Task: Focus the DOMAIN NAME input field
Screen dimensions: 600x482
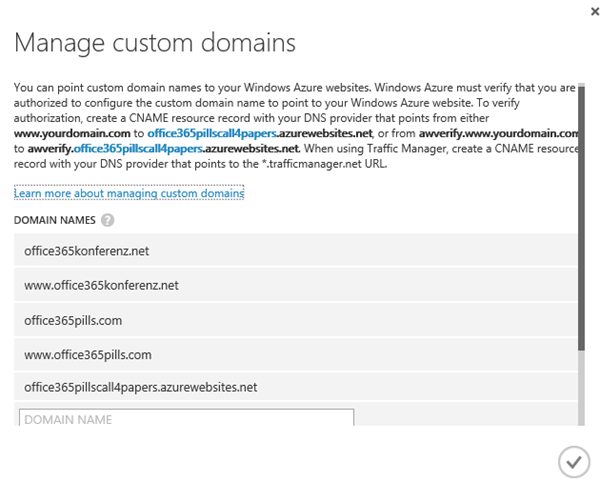Action: 186,418
